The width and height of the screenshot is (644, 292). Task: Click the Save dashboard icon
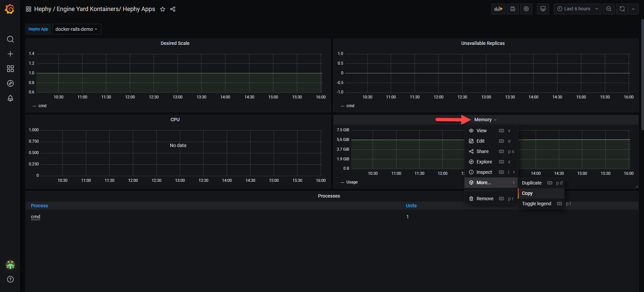coord(513,9)
